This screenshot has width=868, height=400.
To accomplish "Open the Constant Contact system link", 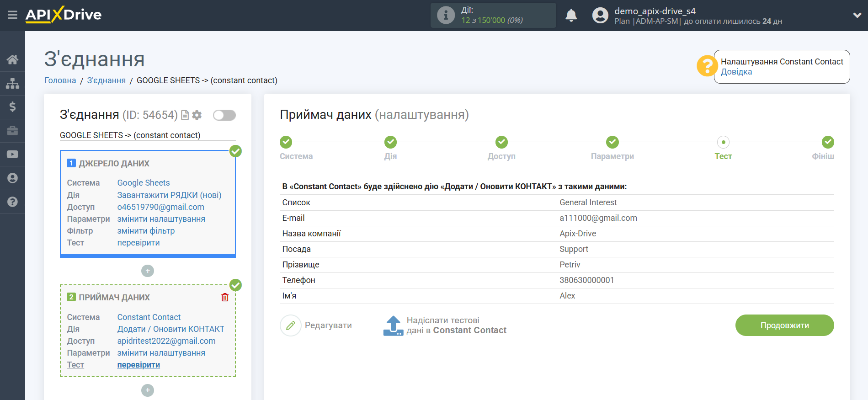I will coord(149,317).
